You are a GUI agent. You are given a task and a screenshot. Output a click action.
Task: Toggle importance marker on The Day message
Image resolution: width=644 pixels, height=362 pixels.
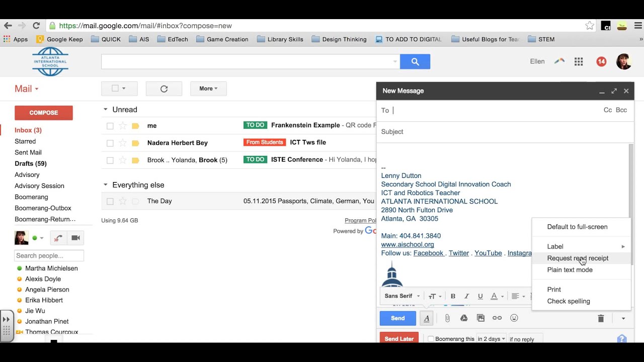[135, 201]
